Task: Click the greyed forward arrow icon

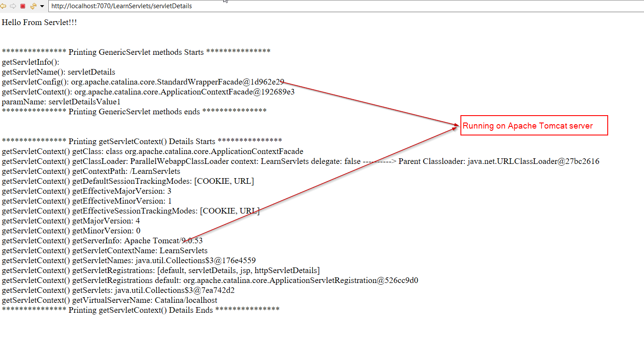Action: [13, 6]
